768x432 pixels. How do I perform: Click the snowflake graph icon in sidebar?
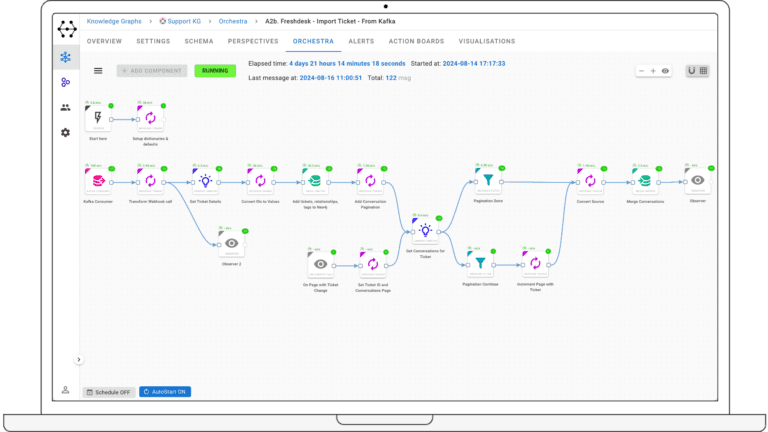[x=65, y=58]
